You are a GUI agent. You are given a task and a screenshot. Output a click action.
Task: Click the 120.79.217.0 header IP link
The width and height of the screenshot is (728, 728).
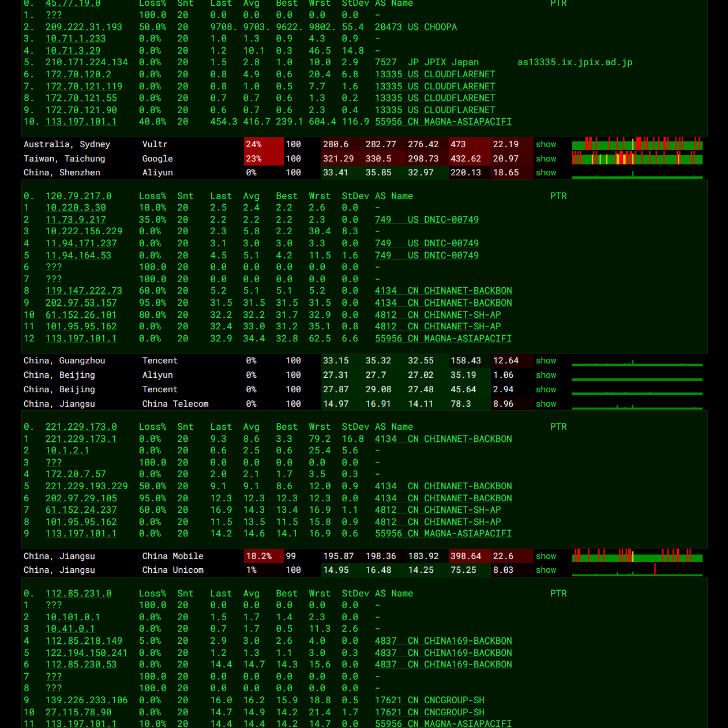pos(78,196)
